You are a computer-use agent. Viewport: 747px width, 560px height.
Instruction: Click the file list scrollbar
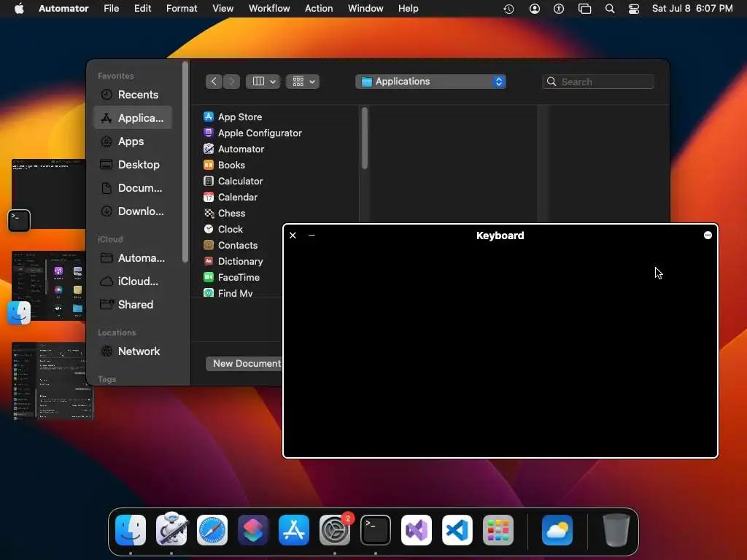click(x=365, y=138)
